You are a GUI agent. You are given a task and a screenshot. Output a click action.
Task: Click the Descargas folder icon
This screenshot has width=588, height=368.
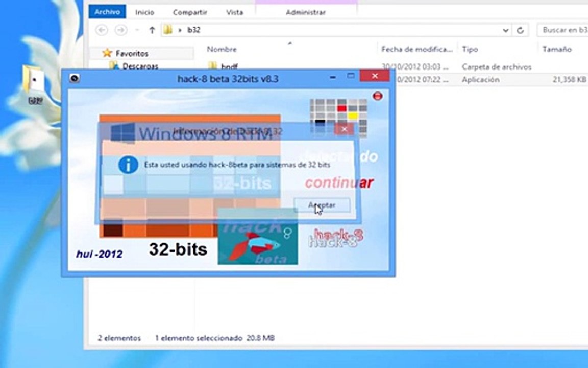114,66
